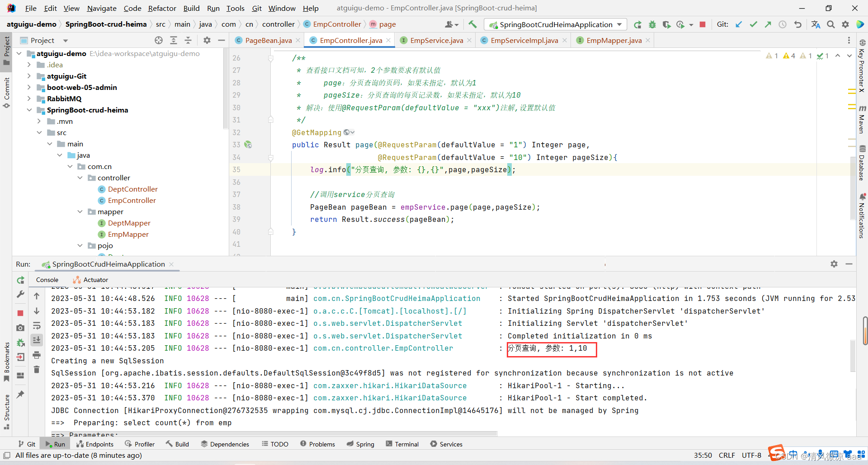Toggle soft-wrap in console

[x=37, y=326]
